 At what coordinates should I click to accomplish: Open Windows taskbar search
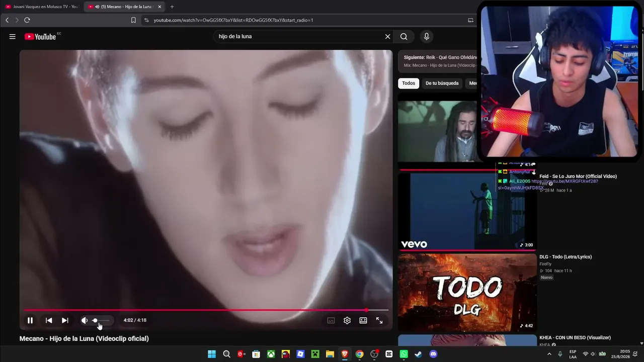(226, 354)
